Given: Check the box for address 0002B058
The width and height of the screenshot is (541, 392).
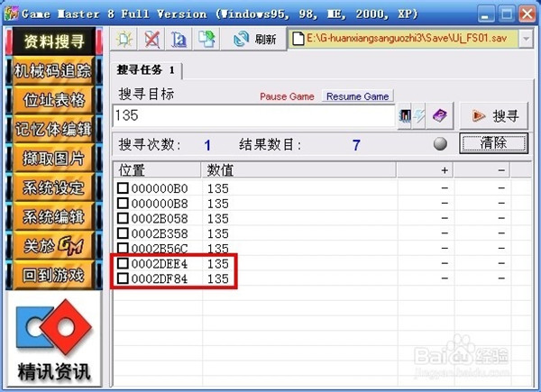Looking at the screenshot, I should coord(123,218).
